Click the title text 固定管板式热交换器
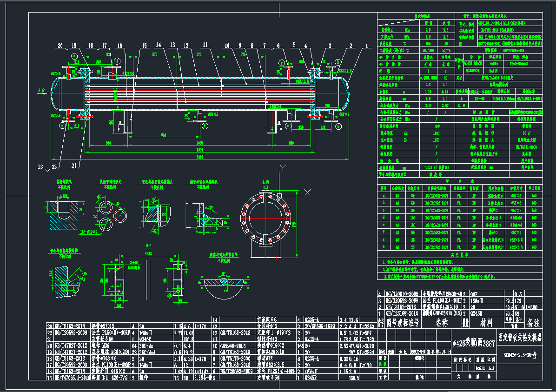The width and height of the screenshot is (556, 392). 520,338
